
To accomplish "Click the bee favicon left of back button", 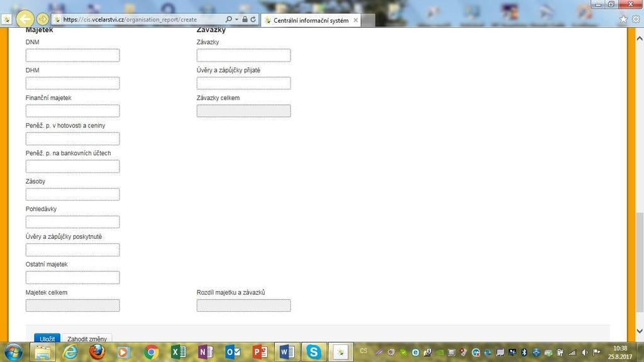I will [x=6, y=19].
